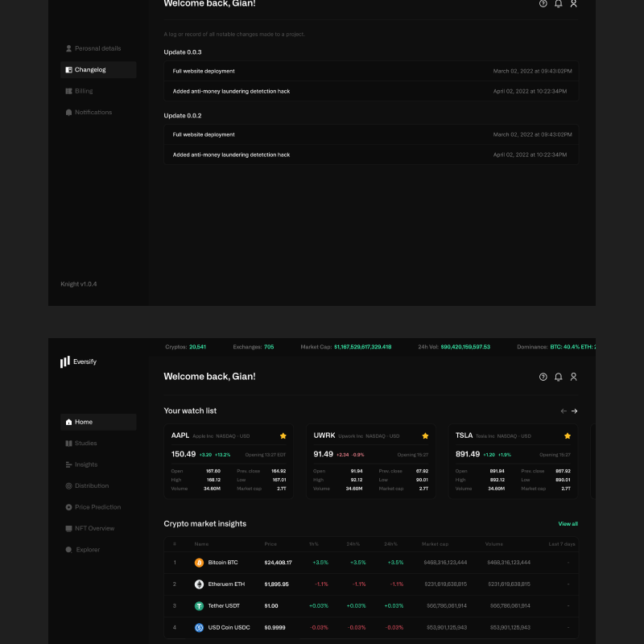Open UWRK watch list card

pyautogui.click(x=371, y=461)
